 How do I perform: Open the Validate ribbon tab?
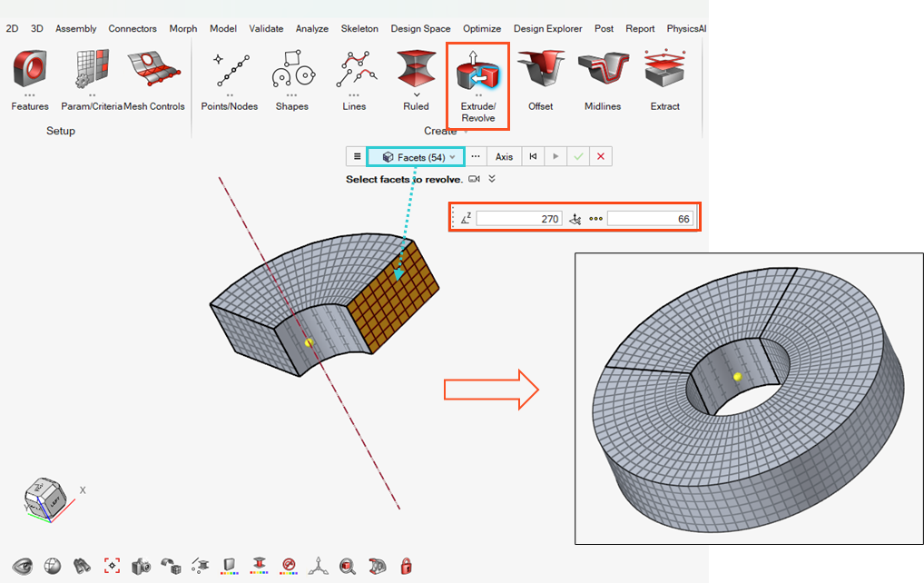pyautogui.click(x=266, y=28)
